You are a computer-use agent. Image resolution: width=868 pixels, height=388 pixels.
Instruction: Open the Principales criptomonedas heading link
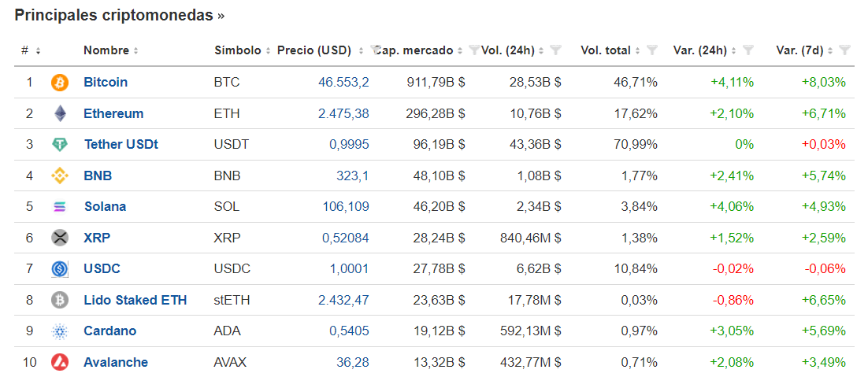point(119,15)
